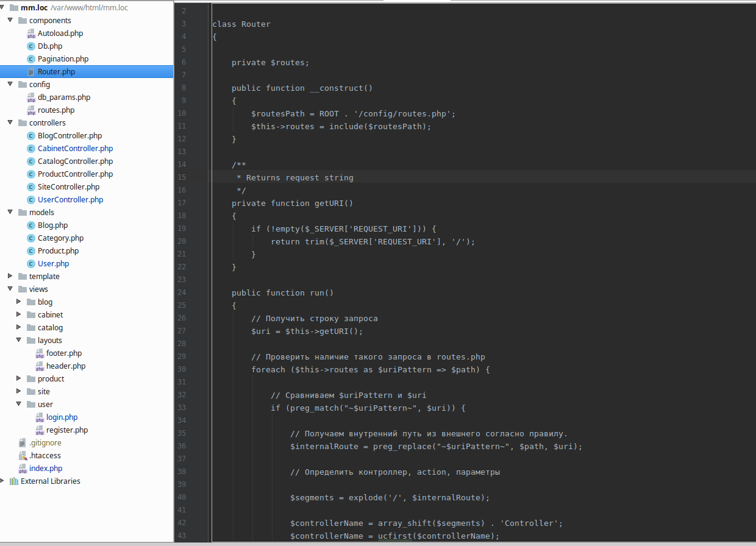Click the Pagination.php class icon
The image size is (756, 546).
click(x=31, y=59)
